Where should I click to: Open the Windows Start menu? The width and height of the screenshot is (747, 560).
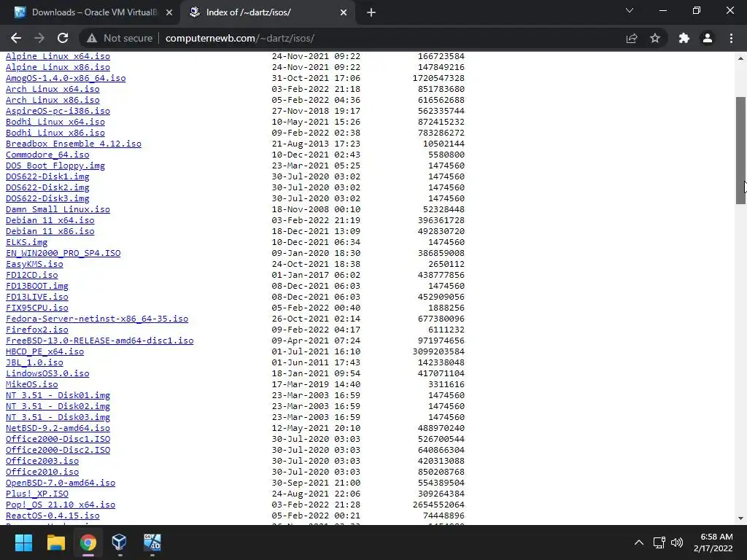(x=23, y=542)
